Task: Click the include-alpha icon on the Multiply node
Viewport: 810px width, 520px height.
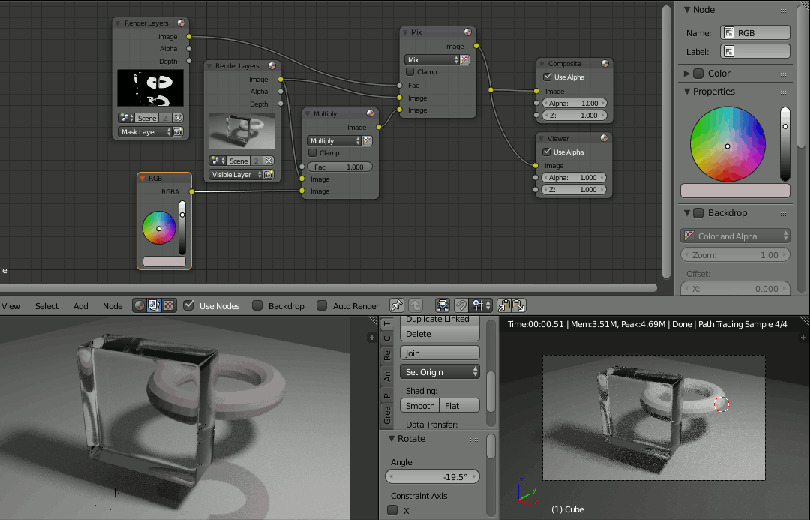Action: (x=367, y=140)
